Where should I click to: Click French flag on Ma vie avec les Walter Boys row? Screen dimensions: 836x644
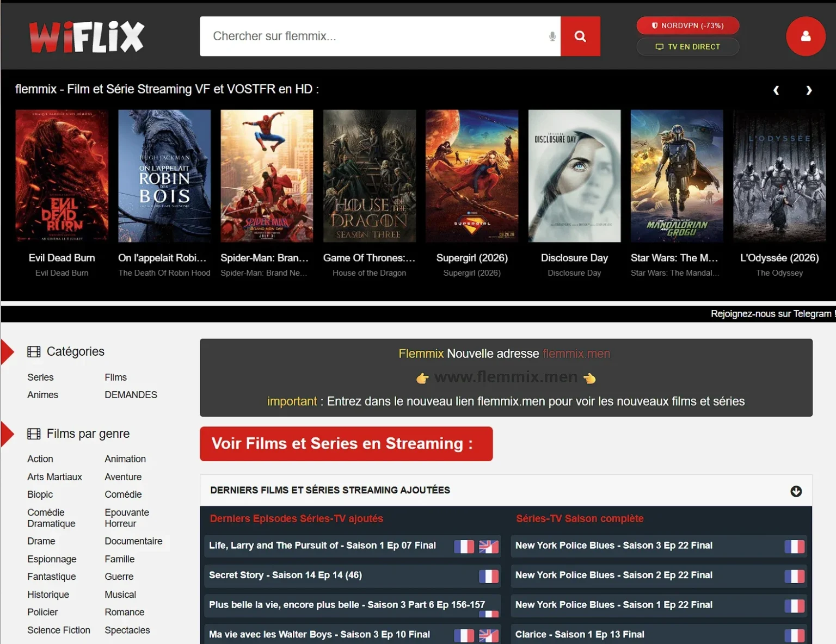point(464,635)
